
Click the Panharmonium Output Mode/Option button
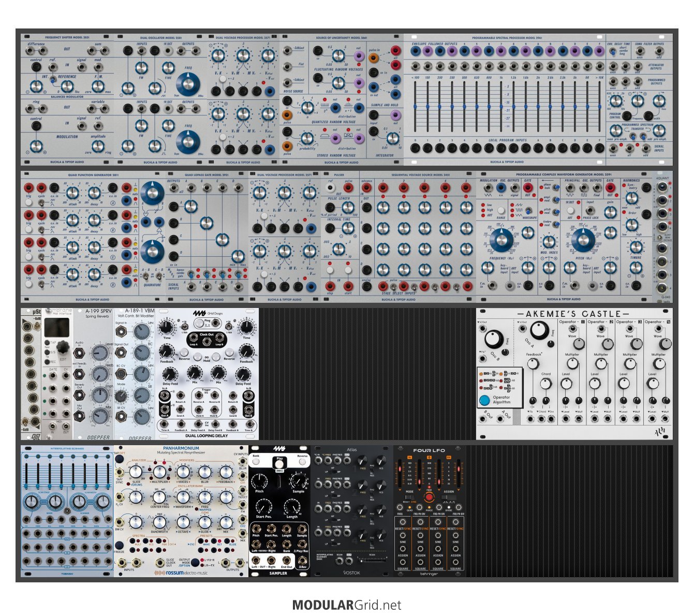[194, 563]
